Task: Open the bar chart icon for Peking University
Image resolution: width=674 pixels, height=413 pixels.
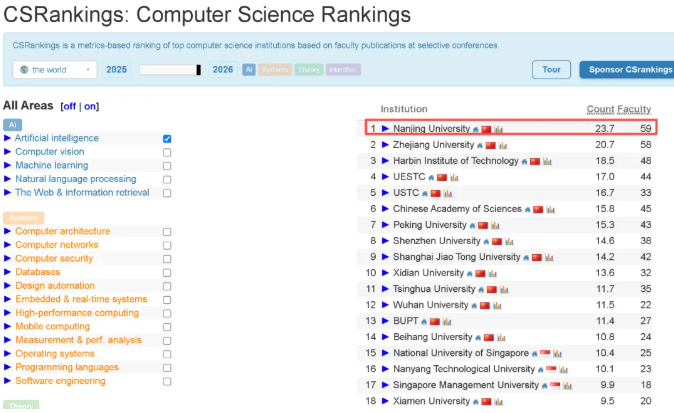Action: pyautogui.click(x=495, y=225)
